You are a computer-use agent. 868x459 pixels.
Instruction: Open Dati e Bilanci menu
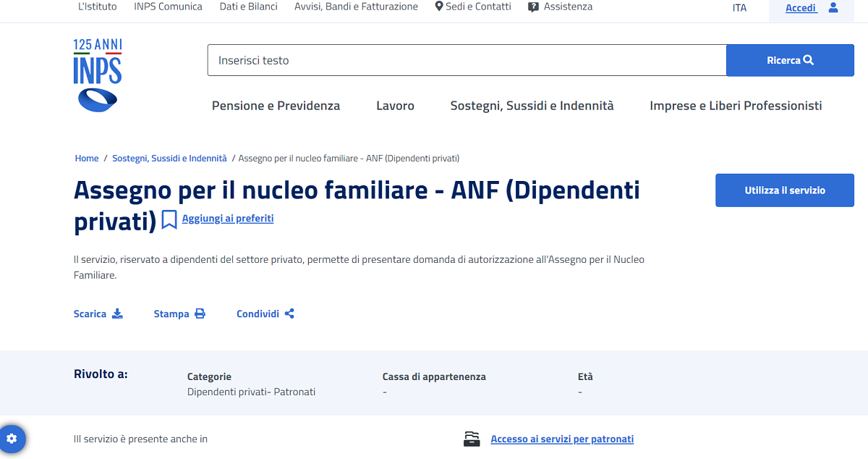(x=248, y=7)
